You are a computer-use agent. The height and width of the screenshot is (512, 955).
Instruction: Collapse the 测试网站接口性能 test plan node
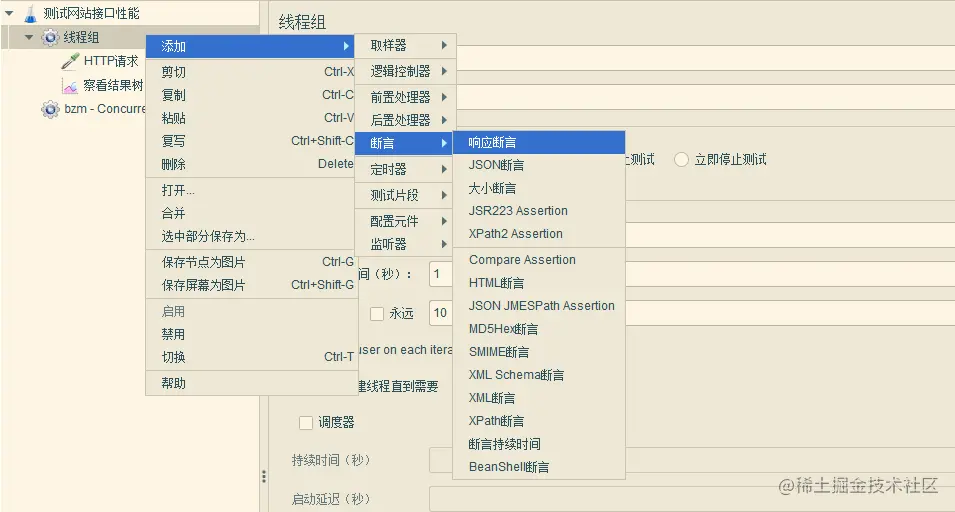[9, 13]
